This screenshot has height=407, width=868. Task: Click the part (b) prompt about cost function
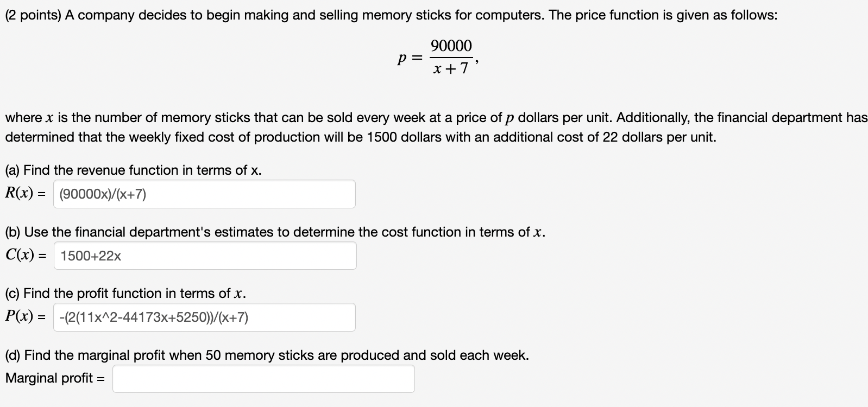[x=274, y=232]
